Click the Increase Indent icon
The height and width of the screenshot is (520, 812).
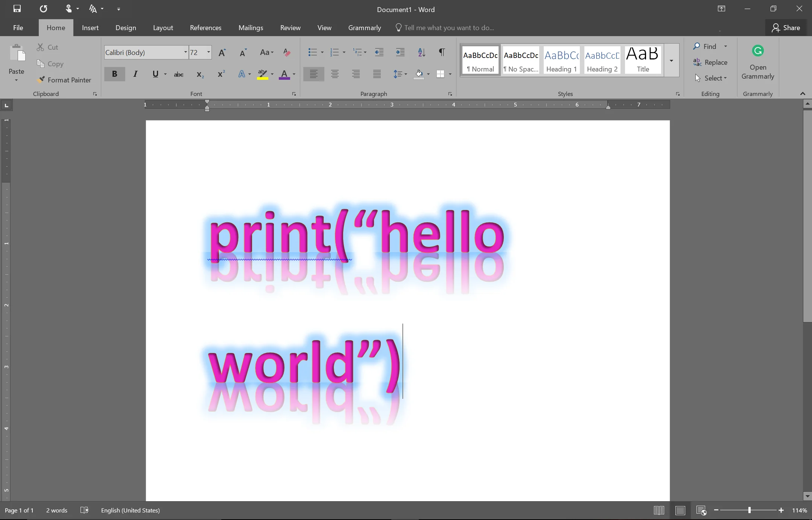pos(400,52)
